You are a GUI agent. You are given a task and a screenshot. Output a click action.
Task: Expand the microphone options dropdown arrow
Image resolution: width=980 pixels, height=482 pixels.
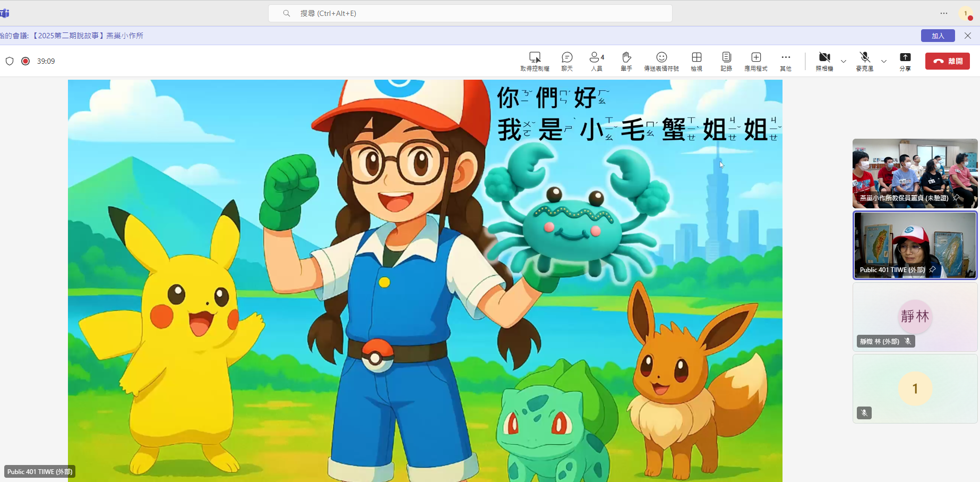(884, 61)
